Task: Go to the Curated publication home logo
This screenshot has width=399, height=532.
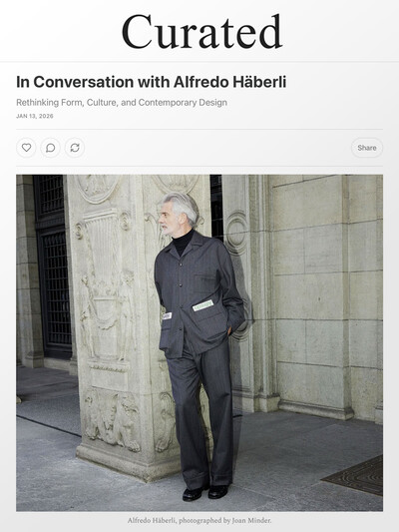Action: tap(202, 31)
